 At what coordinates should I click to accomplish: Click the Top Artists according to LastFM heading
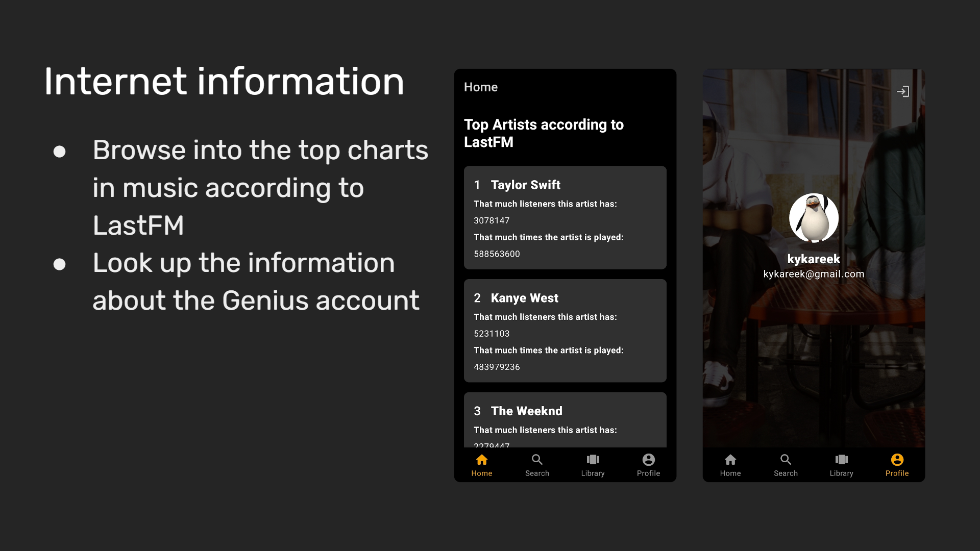543,133
